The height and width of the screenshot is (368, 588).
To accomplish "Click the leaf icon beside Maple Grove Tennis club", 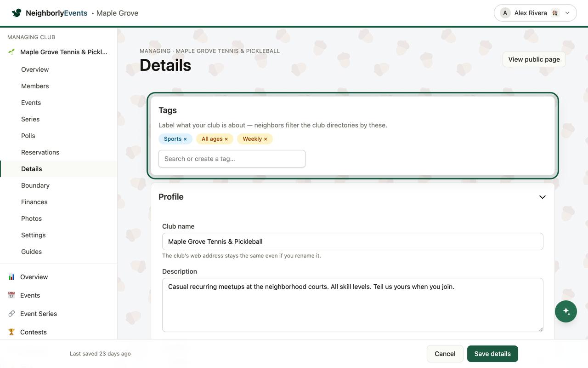I will coord(11,52).
